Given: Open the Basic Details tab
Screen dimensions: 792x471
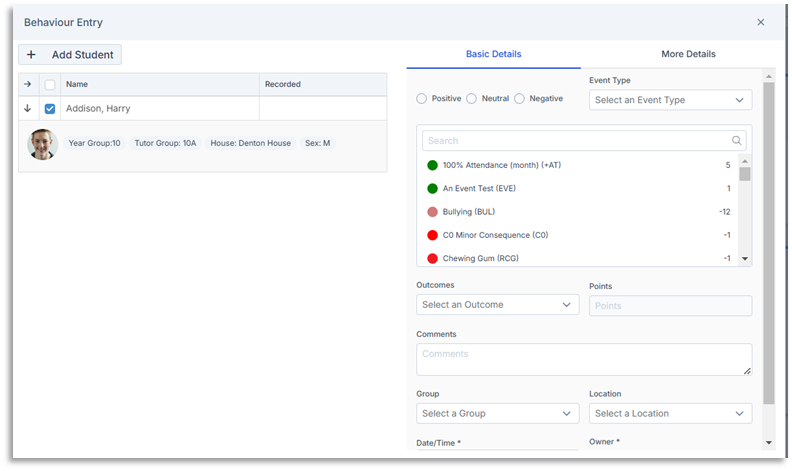Looking at the screenshot, I should coord(493,54).
